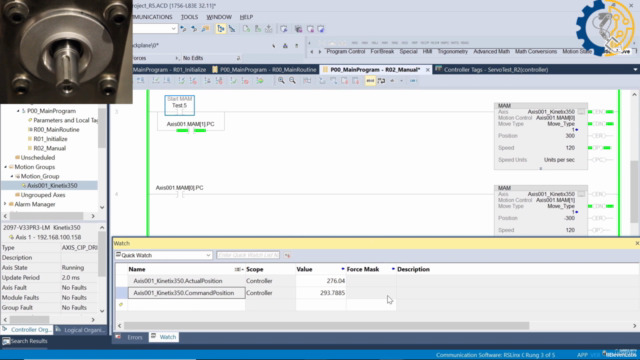This screenshot has height=360, width=640.
Task: Click the toggle tag watch pane icon after zoom
Action: point(307,81)
